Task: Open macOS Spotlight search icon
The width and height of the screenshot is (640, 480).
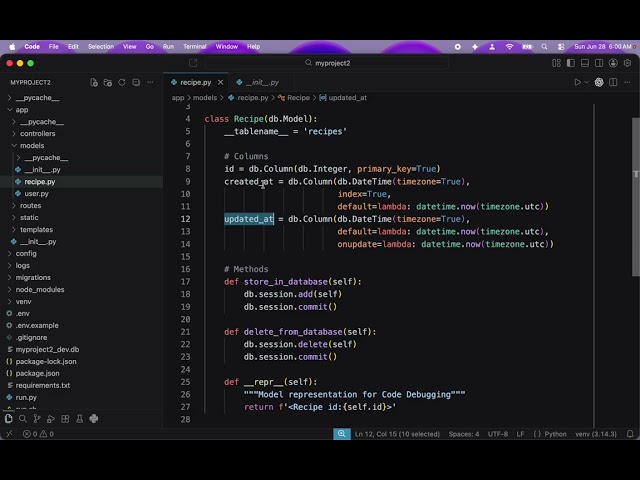Action: click(544, 47)
